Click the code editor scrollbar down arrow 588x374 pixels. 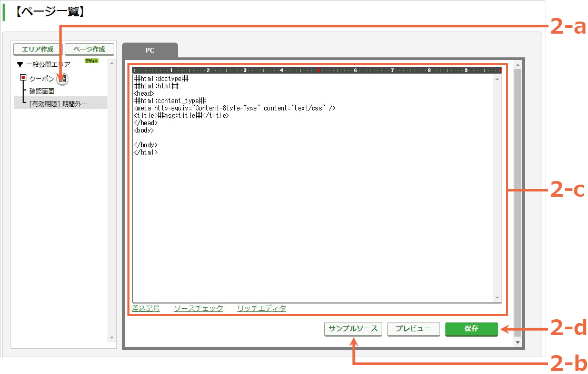coord(497,298)
